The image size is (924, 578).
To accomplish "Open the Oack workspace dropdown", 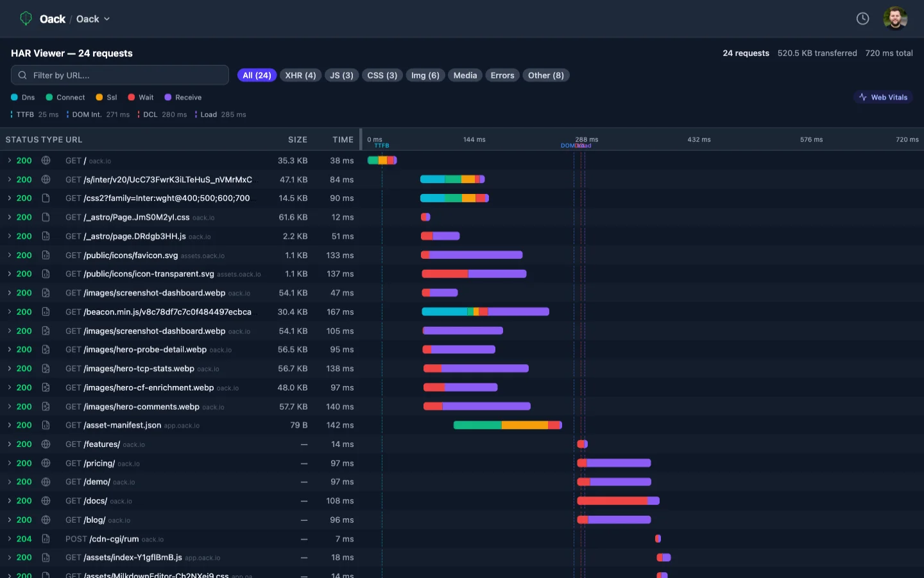I will point(93,19).
